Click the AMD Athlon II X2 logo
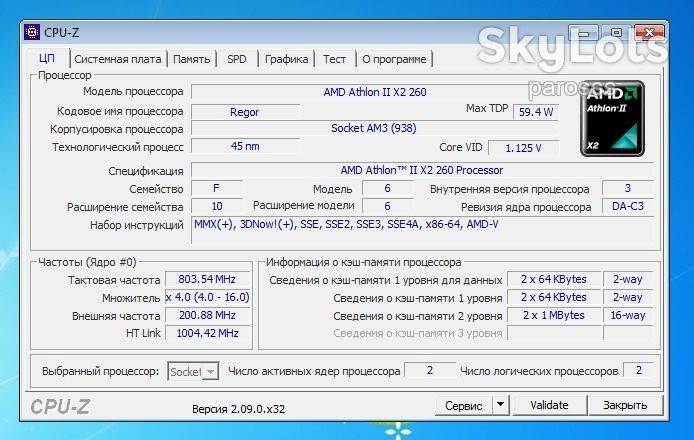 point(613,119)
